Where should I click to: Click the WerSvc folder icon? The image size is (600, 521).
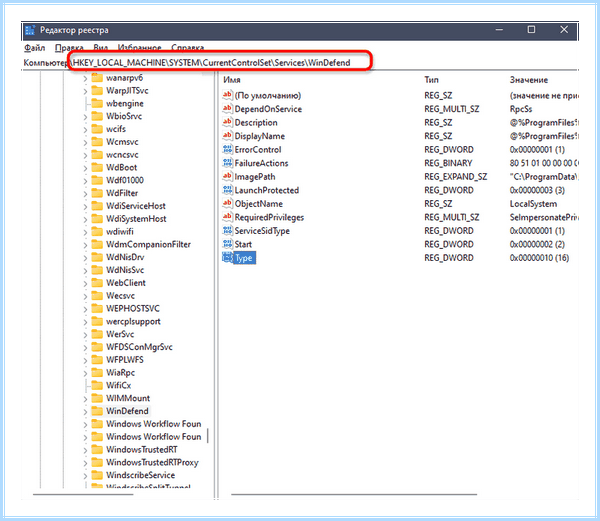[x=97, y=334]
